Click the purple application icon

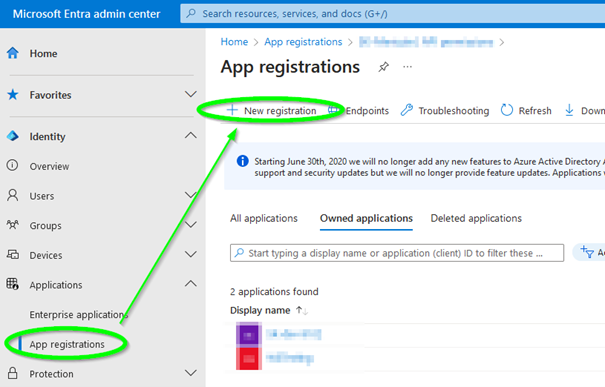[249, 335]
